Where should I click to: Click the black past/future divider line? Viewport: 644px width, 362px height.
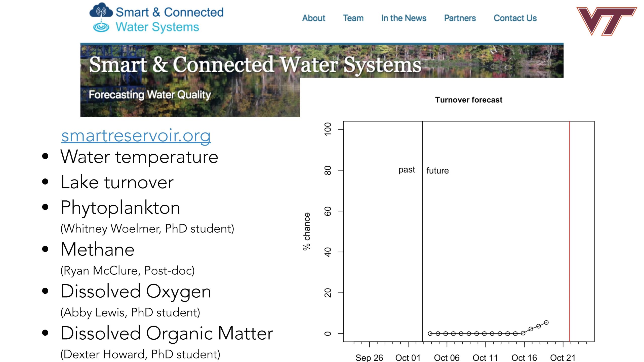(422, 231)
